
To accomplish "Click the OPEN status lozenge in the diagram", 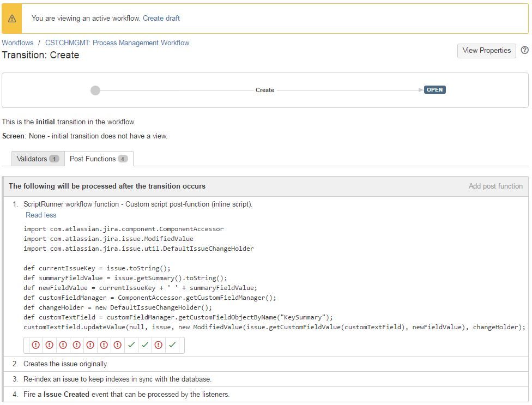I will [434, 89].
